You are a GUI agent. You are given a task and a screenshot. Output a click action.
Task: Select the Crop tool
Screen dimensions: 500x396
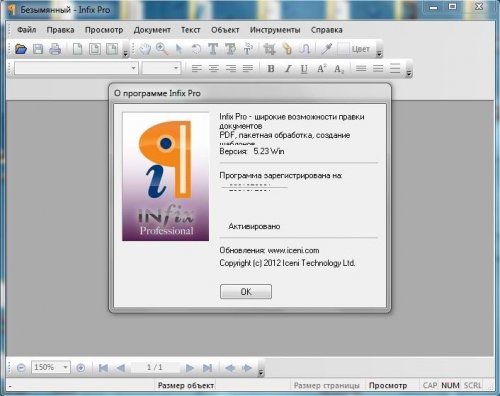pos(269,49)
